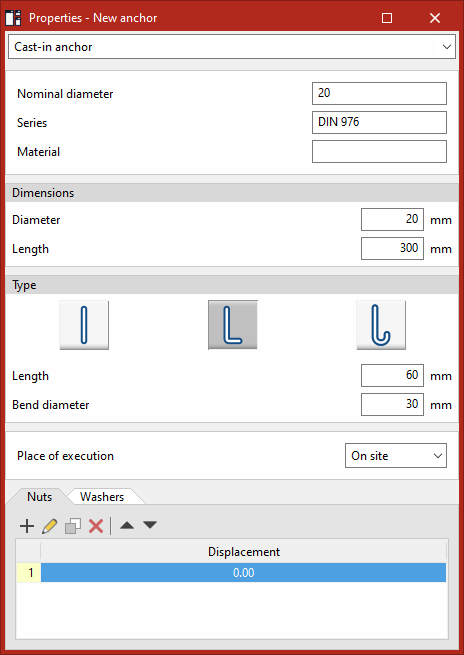This screenshot has height=655, width=464.
Task: Delete selected nut with red X
Action: (x=96, y=526)
